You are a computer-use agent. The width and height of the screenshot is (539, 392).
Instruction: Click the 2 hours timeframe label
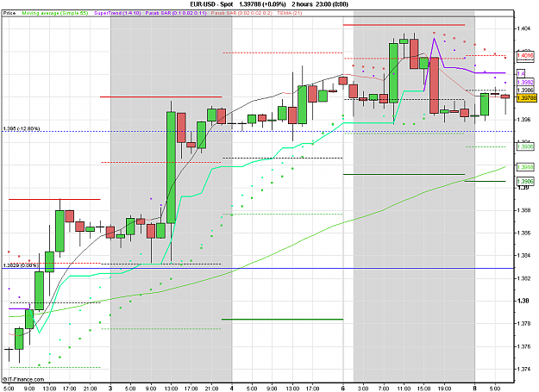point(303,4)
